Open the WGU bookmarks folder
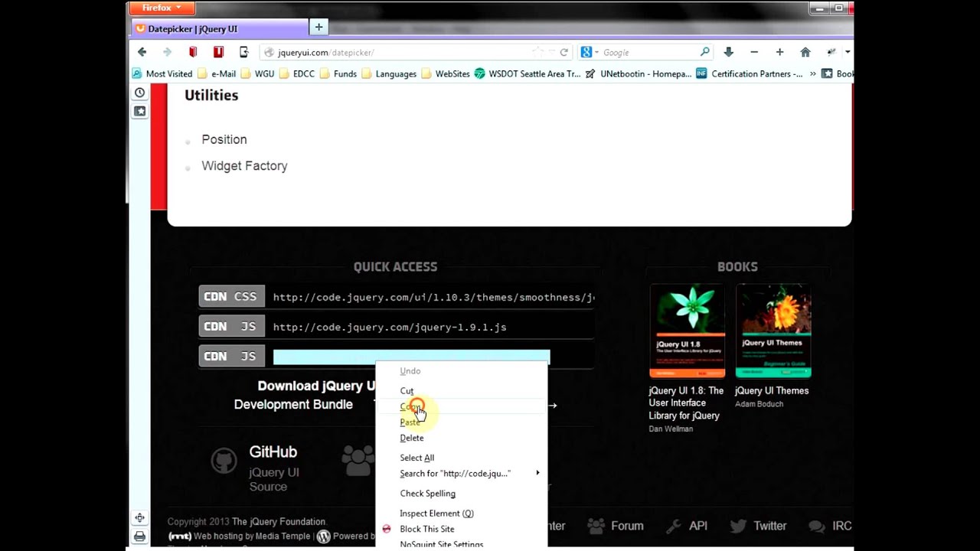The width and height of the screenshot is (980, 551). [x=258, y=73]
